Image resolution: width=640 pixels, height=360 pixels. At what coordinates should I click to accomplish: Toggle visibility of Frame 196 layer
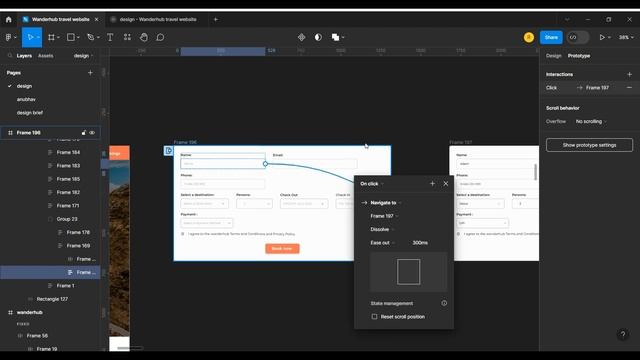92,133
